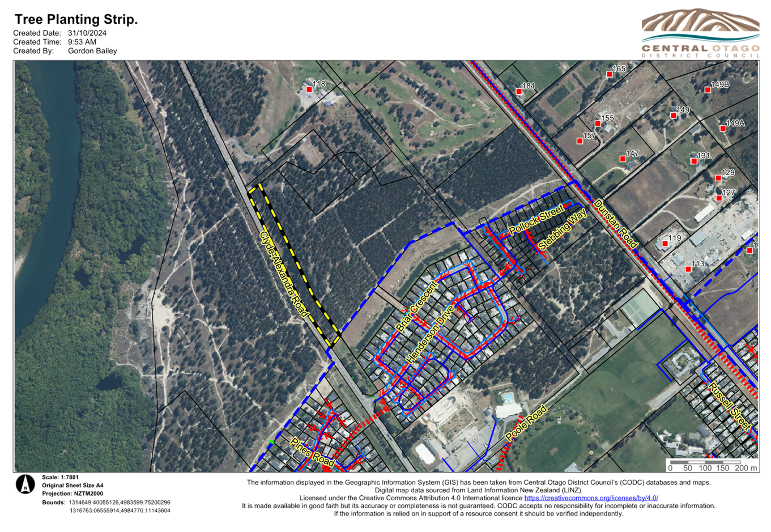Click the property number label 149B
The height and width of the screenshot is (532, 771).
720,84
